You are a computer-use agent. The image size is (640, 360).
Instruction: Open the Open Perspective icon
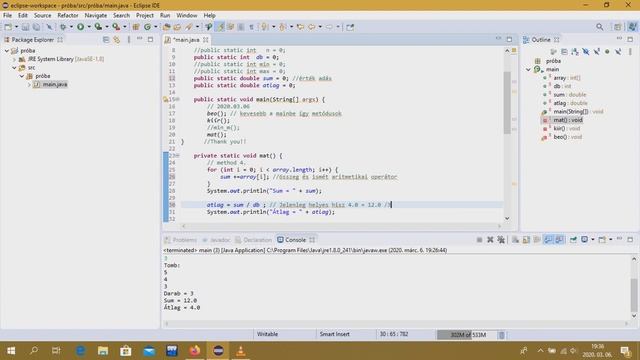[x=617, y=27]
